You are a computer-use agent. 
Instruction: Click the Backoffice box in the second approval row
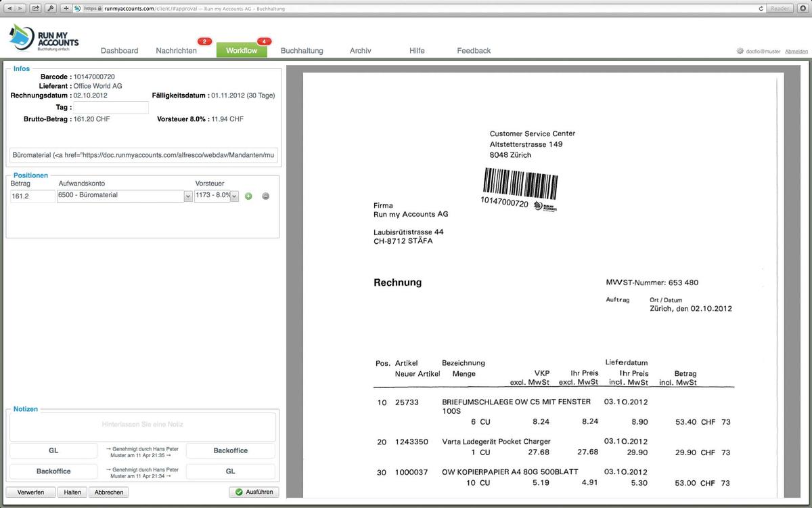pyautogui.click(x=53, y=471)
